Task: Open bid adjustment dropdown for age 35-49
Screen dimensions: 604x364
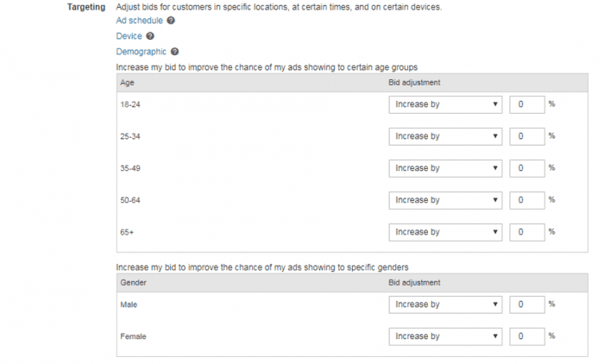Action: 446,168
